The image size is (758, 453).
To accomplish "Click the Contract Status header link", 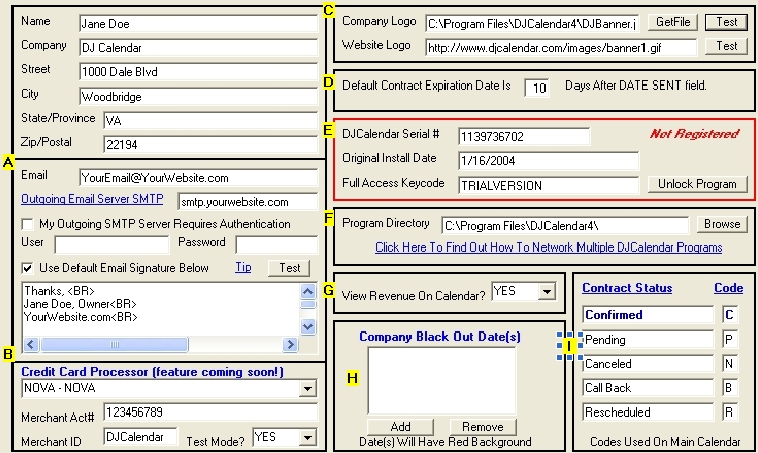I will (x=627, y=288).
